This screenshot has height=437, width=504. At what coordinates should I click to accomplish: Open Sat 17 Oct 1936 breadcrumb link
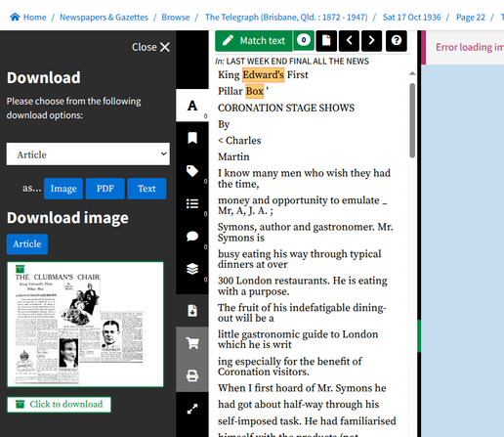click(412, 18)
